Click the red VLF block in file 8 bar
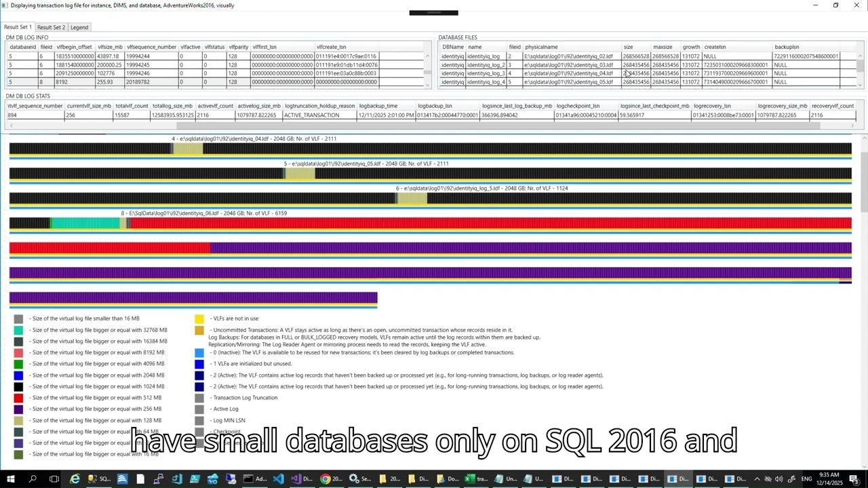This screenshot has height=488, width=868. tap(490, 224)
